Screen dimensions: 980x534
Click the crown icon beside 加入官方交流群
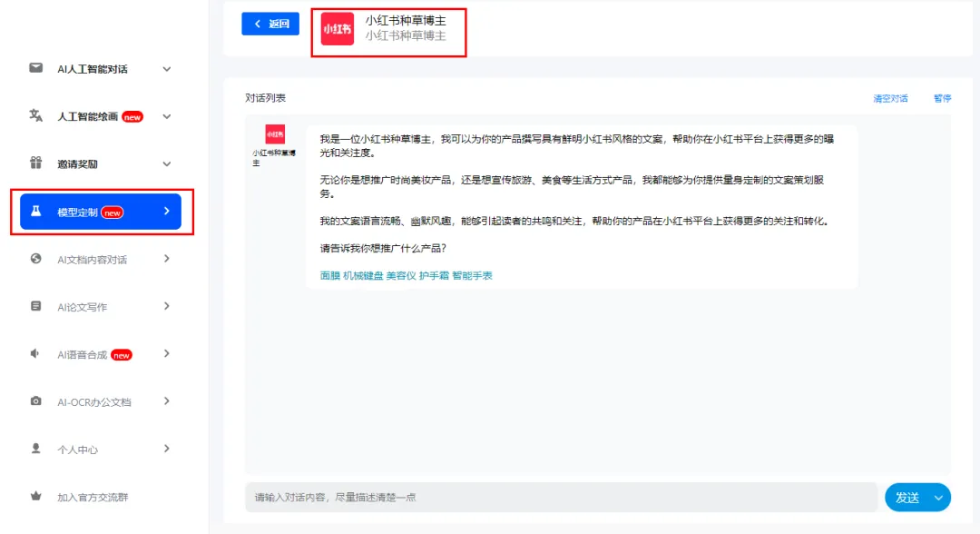point(36,497)
